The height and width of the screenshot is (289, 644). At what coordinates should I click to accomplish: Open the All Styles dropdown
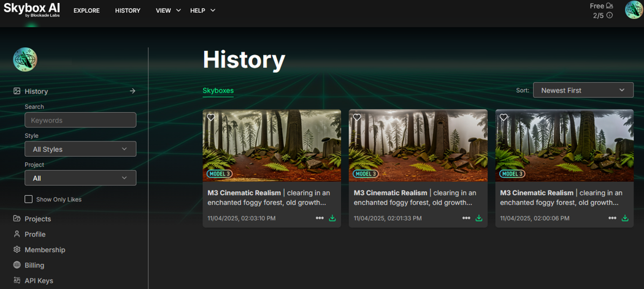[x=80, y=149]
